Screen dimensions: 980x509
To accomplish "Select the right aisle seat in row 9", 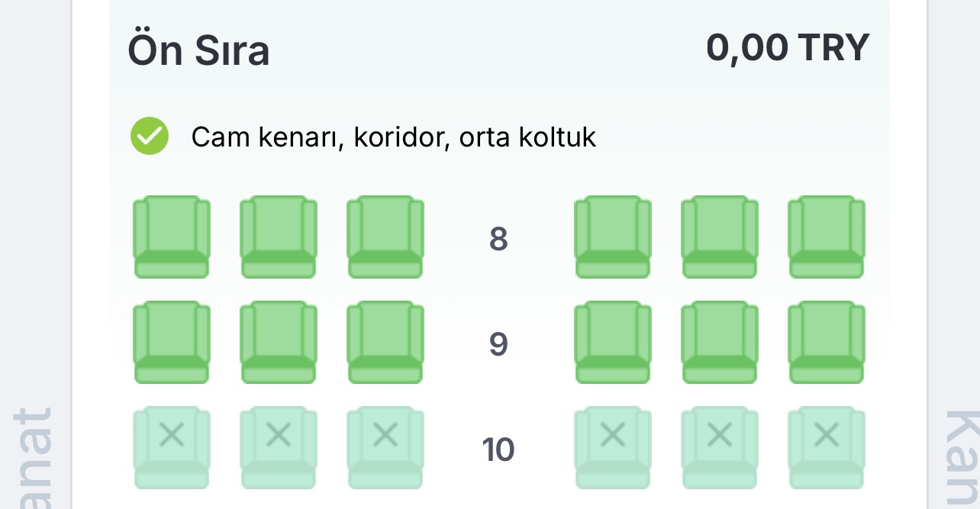I will pyautogui.click(x=612, y=343).
